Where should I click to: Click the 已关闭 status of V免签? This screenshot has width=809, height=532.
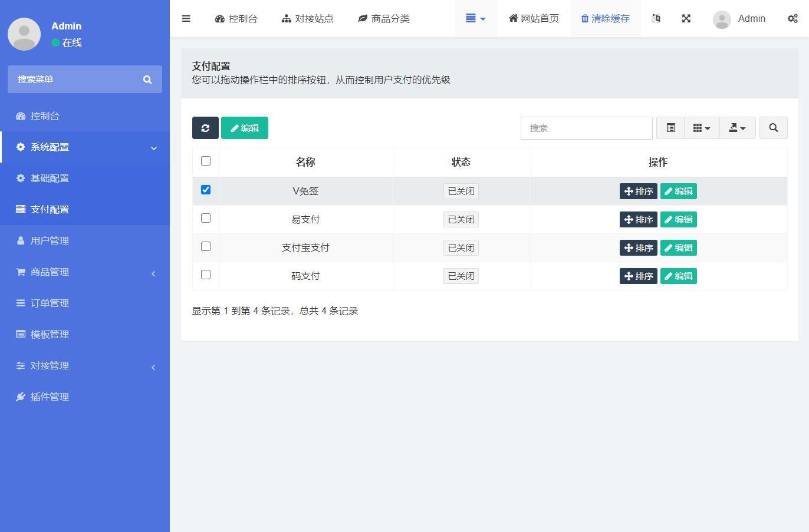coord(461,191)
